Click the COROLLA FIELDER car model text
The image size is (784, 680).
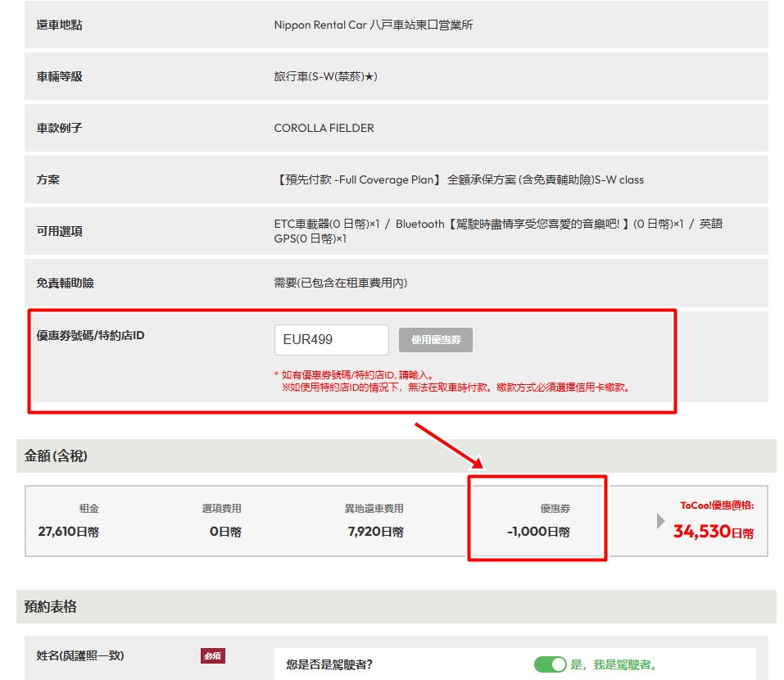pos(324,128)
